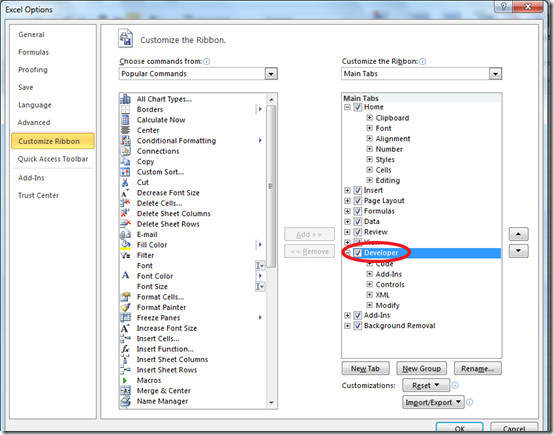Select Customize Ribbon category
Image resolution: width=554 pixels, height=435 pixels.
53,141
